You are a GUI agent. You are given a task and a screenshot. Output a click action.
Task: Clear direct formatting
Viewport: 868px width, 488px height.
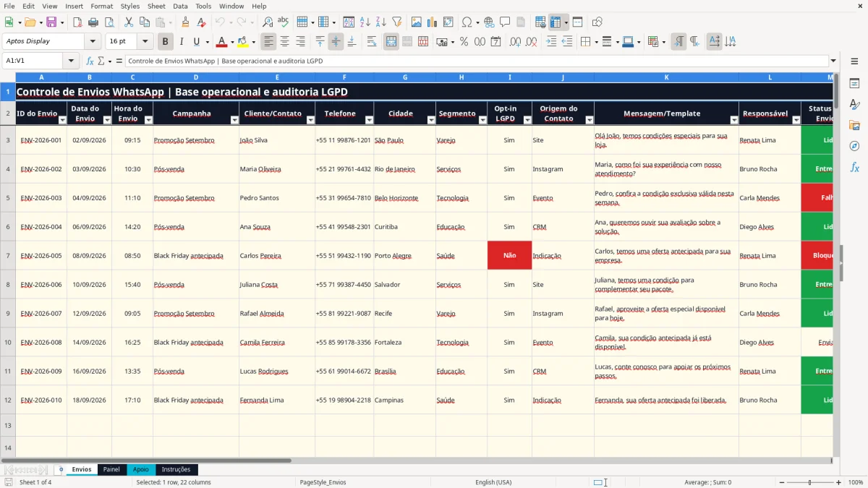point(202,22)
